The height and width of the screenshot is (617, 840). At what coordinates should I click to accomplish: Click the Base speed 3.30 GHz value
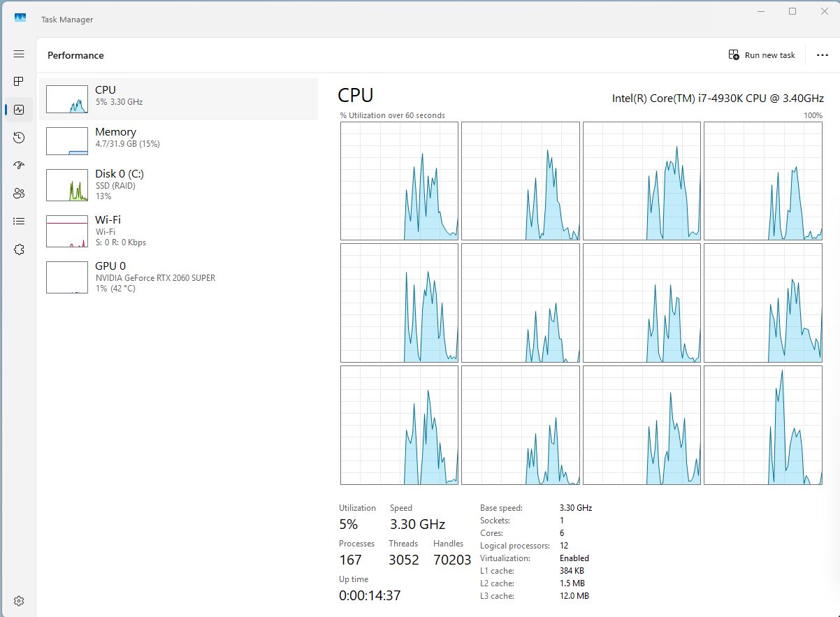click(576, 508)
